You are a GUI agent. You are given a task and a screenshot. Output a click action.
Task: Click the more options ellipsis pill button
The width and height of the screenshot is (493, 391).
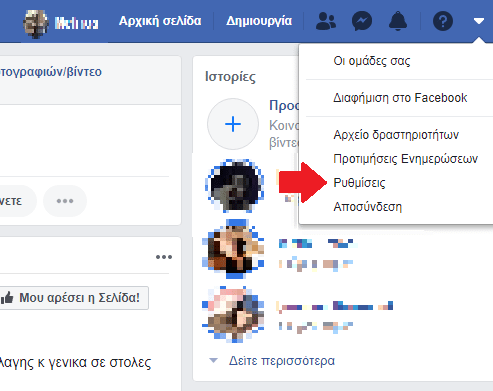click(x=65, y=201)
